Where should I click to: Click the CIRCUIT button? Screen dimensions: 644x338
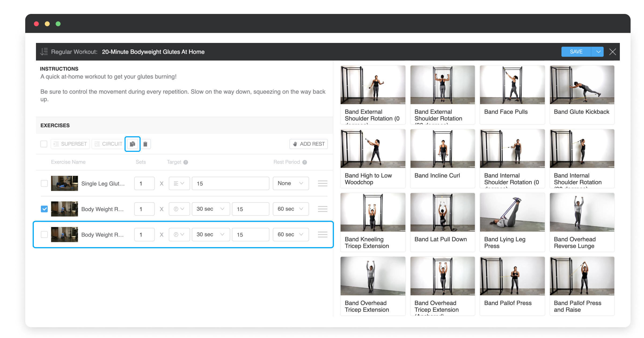click(108, 144)
